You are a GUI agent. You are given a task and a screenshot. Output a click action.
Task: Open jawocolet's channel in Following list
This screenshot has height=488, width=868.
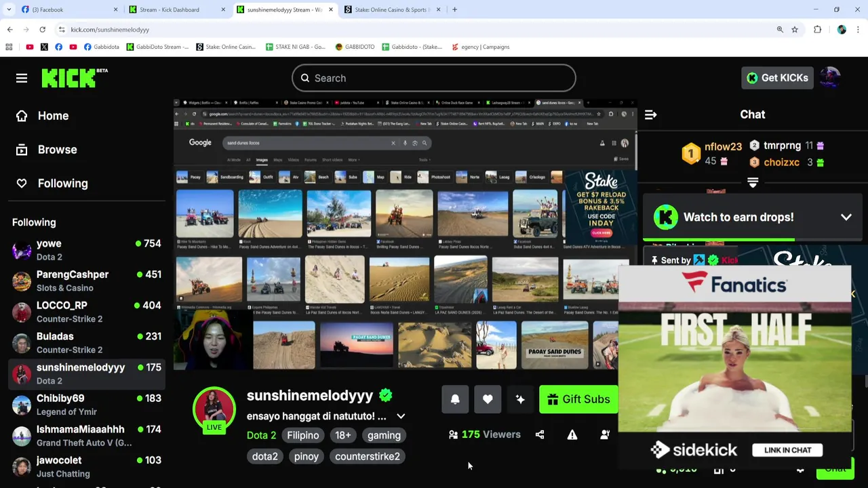(87, 466)
